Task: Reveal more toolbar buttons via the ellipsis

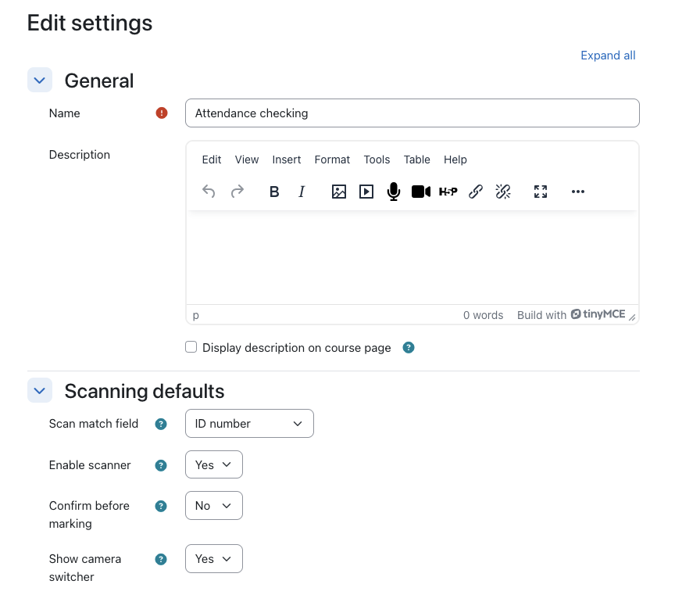Action: click(578, 192)
